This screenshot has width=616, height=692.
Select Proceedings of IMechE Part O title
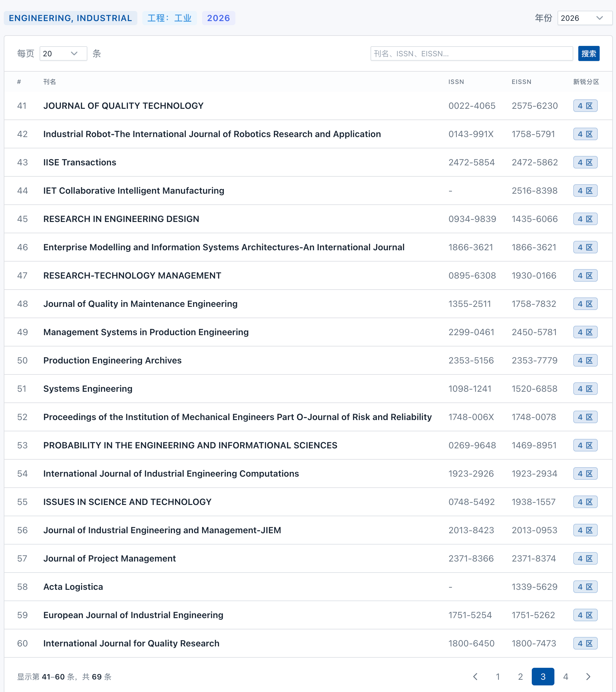tap(238, 417)
